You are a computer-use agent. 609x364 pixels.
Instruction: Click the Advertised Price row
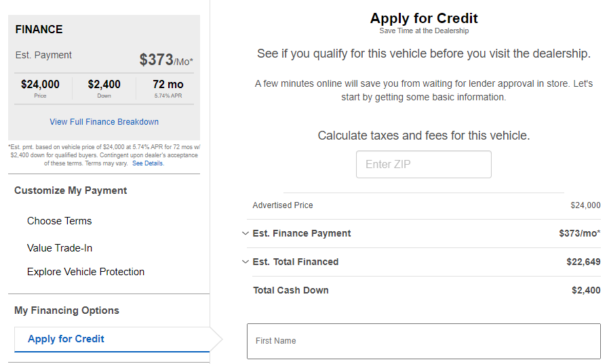(x=427, y=205)
